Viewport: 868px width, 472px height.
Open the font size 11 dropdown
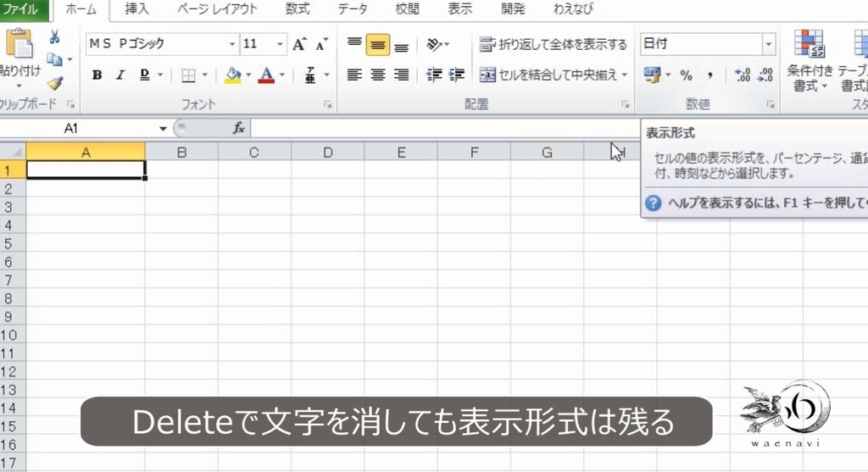280,44
